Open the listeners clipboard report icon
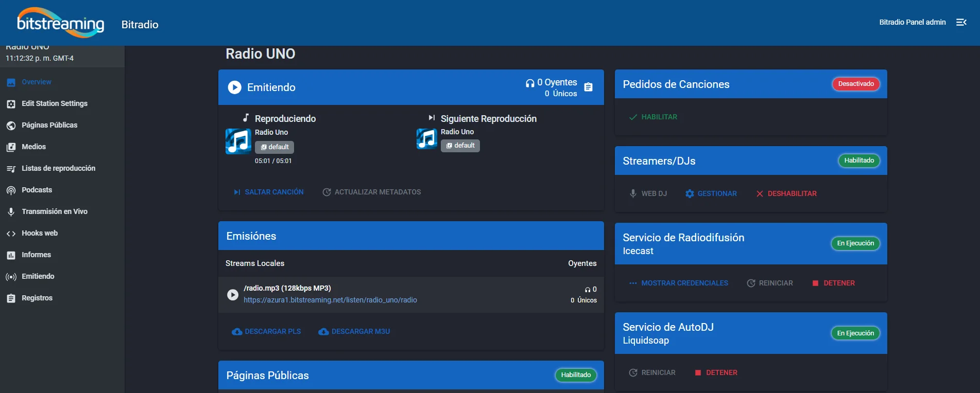Viewport: 980px width, 393px height. pyautogui.click(x=589, y=87)
